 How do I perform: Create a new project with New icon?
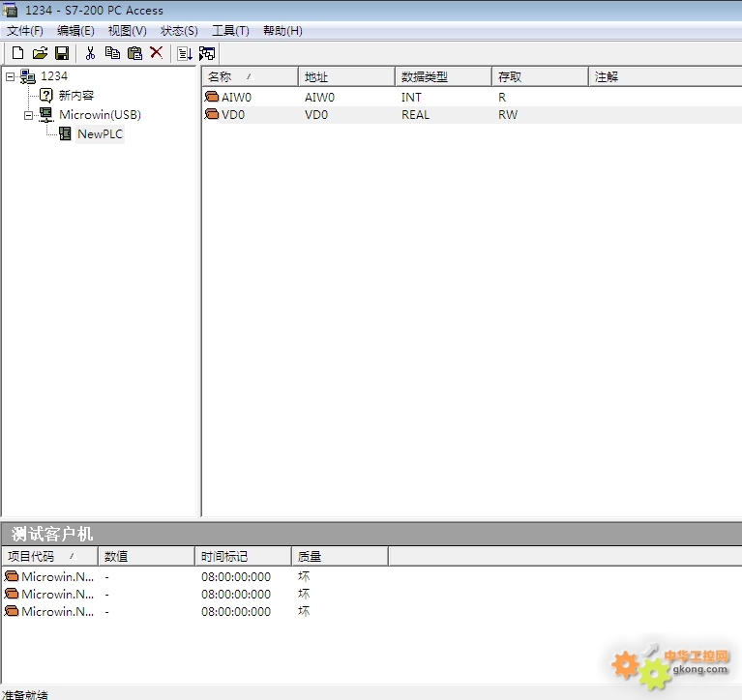(x=18, y=53)
